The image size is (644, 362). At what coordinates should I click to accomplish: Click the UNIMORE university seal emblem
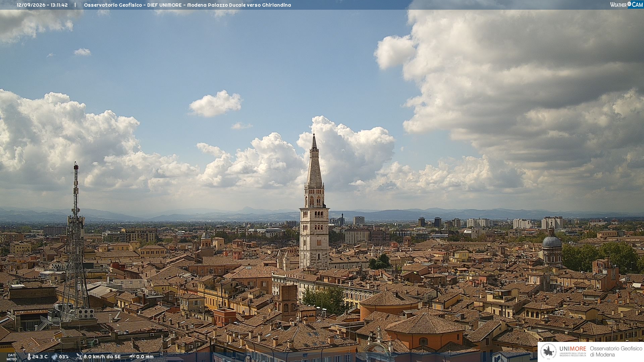coord(548,351)
